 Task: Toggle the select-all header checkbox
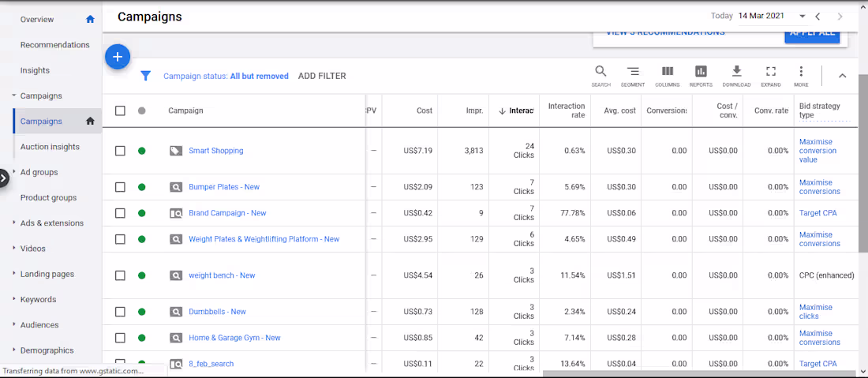[120, 110]
